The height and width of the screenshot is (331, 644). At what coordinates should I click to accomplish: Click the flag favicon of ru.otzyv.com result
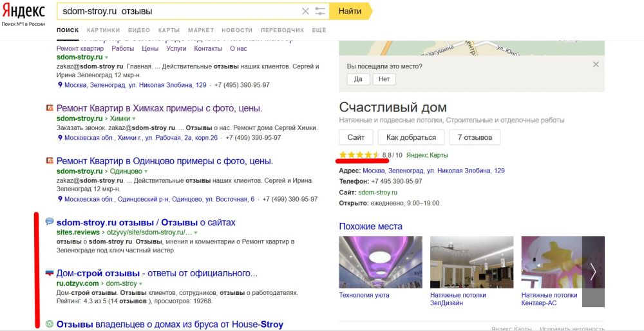pyautogui.click(x=50, y=273)
